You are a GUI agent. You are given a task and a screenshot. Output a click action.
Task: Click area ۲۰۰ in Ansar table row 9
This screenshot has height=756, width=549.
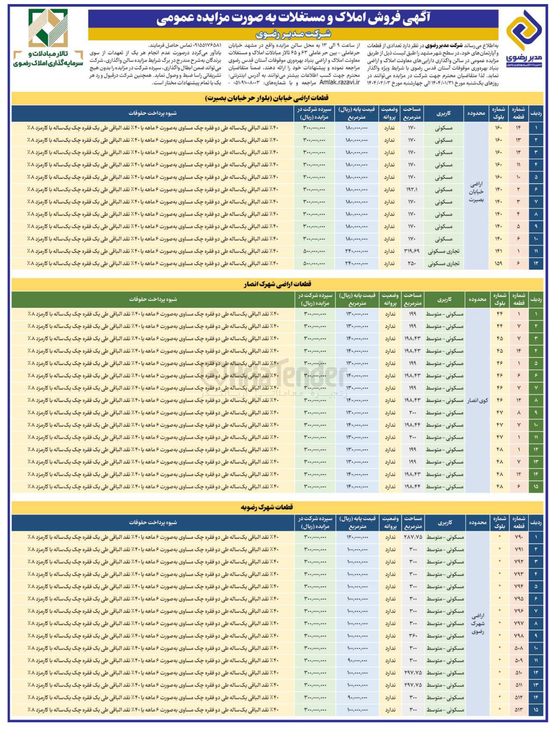point(412,413)
